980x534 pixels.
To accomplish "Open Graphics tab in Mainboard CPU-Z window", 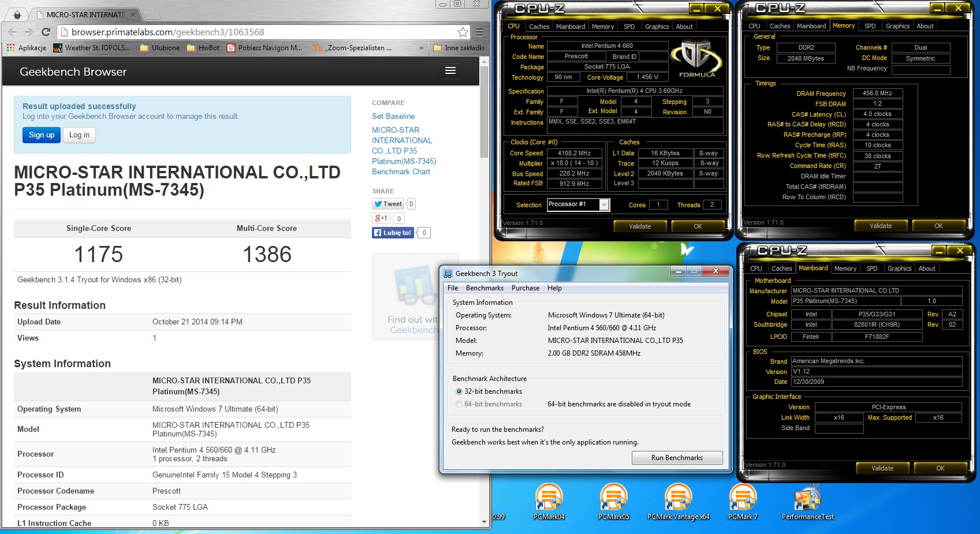I will coord(899,268).
